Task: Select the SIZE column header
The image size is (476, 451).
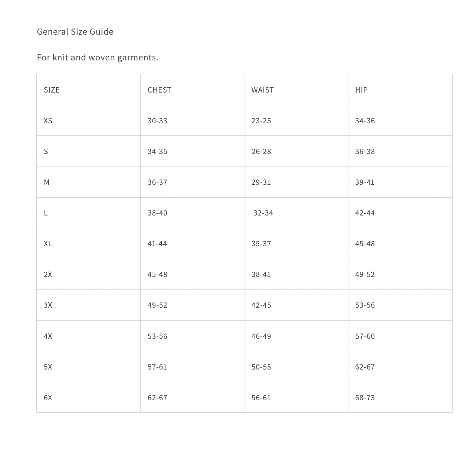Action: click(x=52, y=90)
